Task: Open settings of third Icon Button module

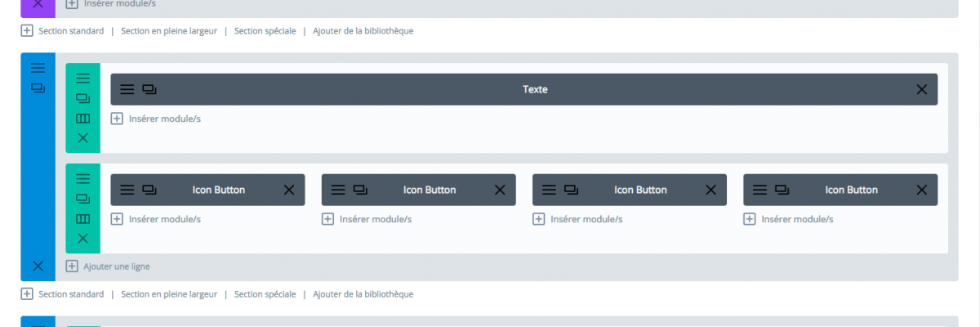Action: pyautogui.click(x=549, y=190)
